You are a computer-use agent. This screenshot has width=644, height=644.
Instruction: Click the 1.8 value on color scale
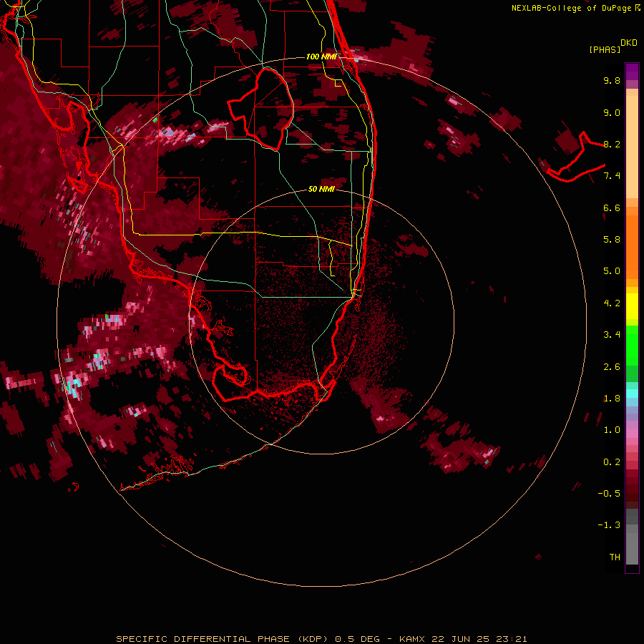tap(612, 399)
